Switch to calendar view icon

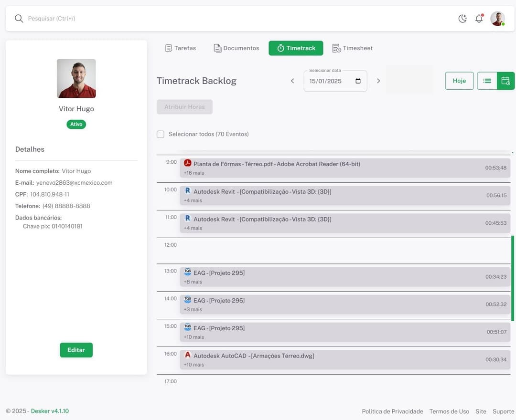point(505,81)
